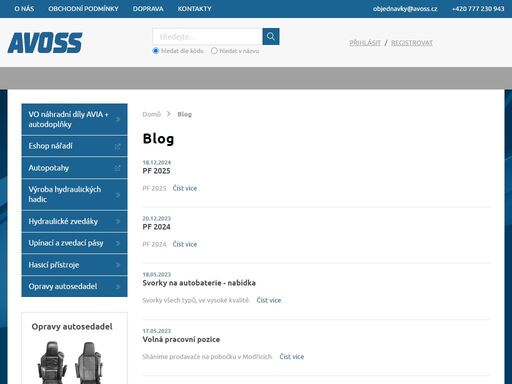Select 'hledat dle kódu' radio button
This screenshot has width=512, height=384.
pyautogui.click(x=156, y=51)
